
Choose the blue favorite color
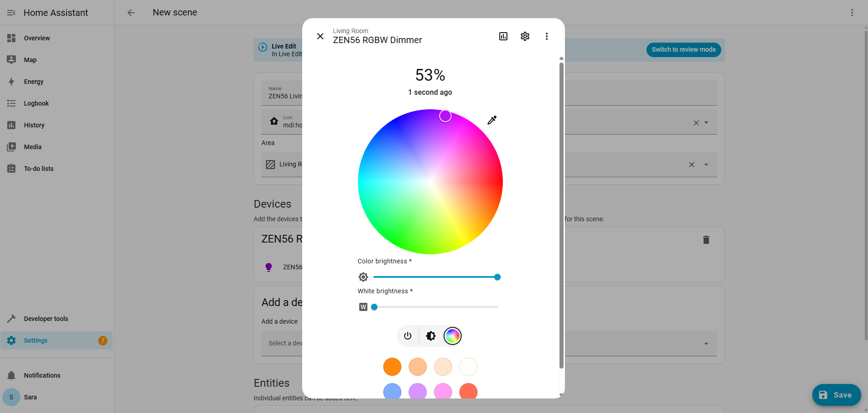point(392,391)
